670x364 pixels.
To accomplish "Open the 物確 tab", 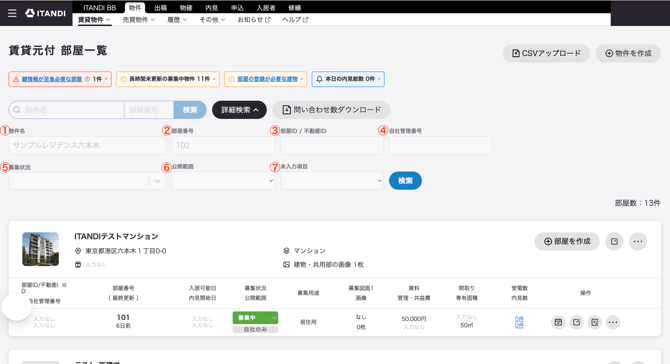I will point(186,8).
